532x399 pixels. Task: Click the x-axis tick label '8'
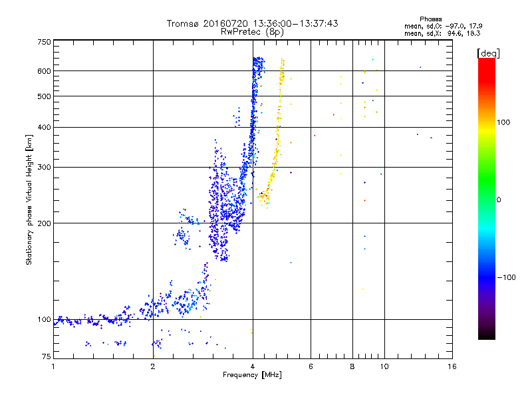(x=352, y=366)
